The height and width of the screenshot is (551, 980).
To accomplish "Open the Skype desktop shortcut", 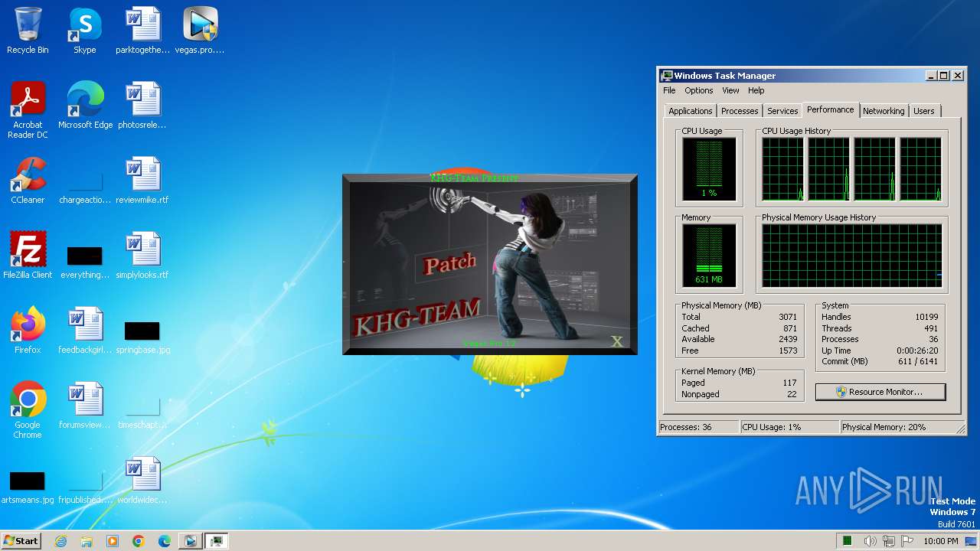I will 85,31.
